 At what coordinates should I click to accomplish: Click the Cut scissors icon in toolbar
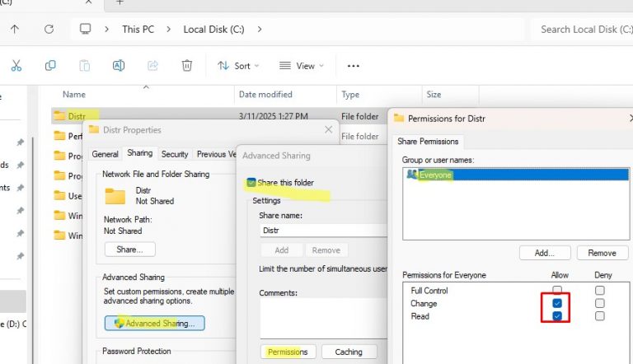point(16,65)
